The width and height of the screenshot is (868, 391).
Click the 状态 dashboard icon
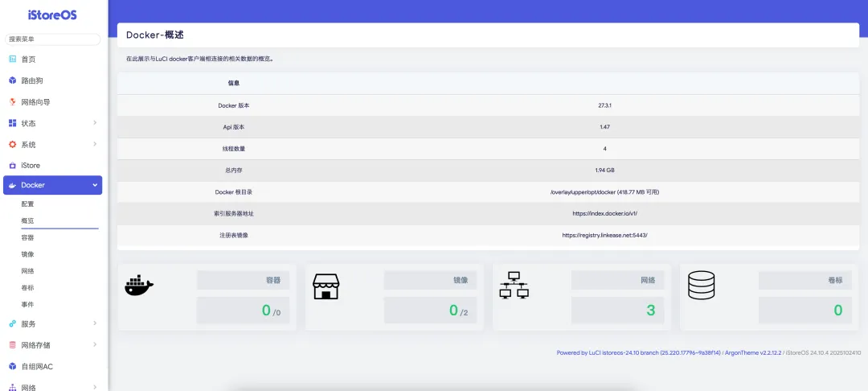13,123
